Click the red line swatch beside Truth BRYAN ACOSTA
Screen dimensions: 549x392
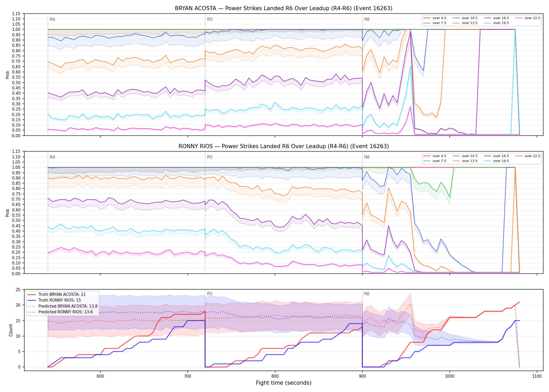pos(31,295)
